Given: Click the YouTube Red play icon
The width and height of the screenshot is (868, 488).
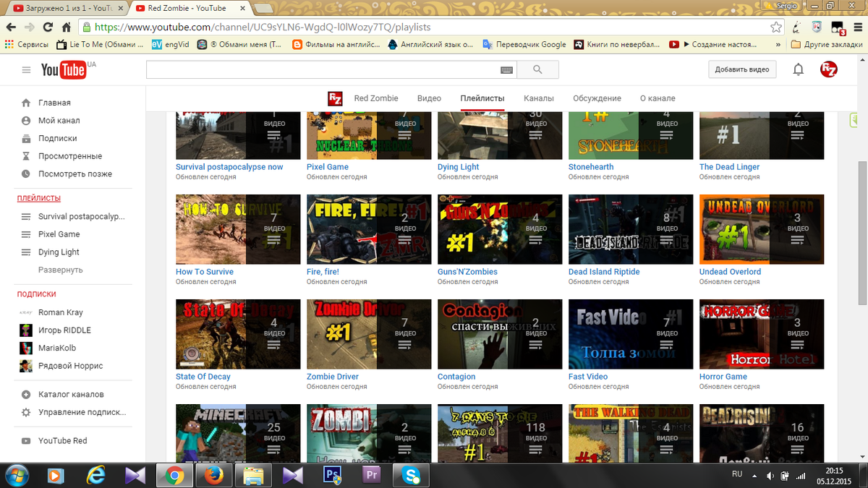Looking at the screenshot, I should click(x=26, y=441).
